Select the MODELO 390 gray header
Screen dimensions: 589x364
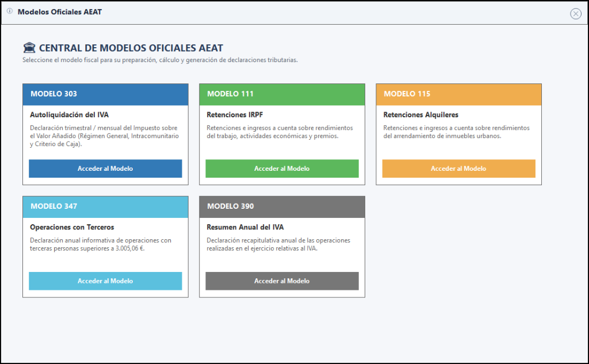tap(282, 207)
